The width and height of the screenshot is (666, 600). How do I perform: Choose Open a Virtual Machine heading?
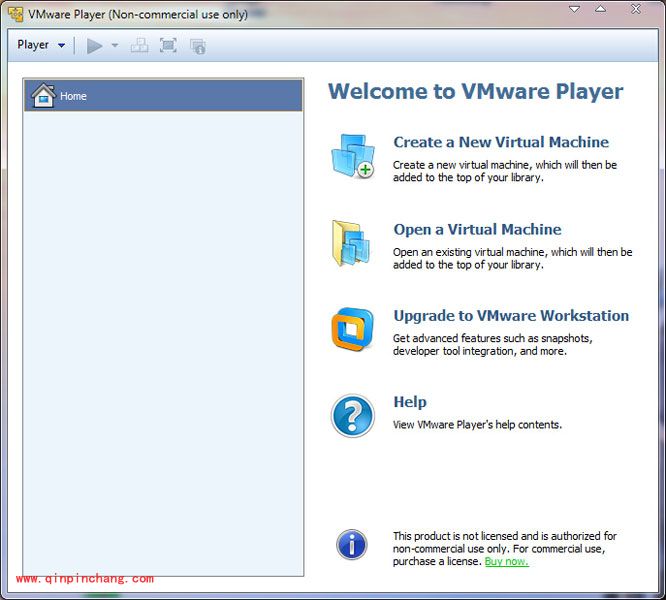pos(477,229)
